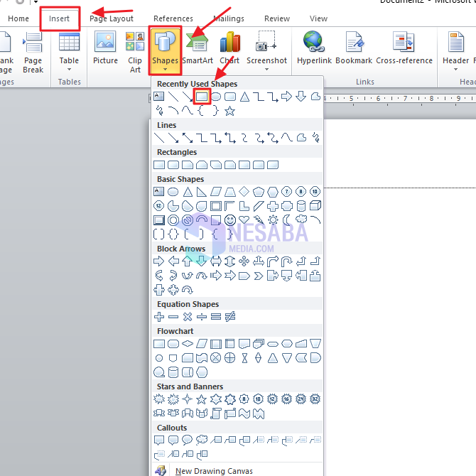Choose the multiply sign in Equation Shapes
Viewport: 476px width, 476px height.
click(188, 317)
